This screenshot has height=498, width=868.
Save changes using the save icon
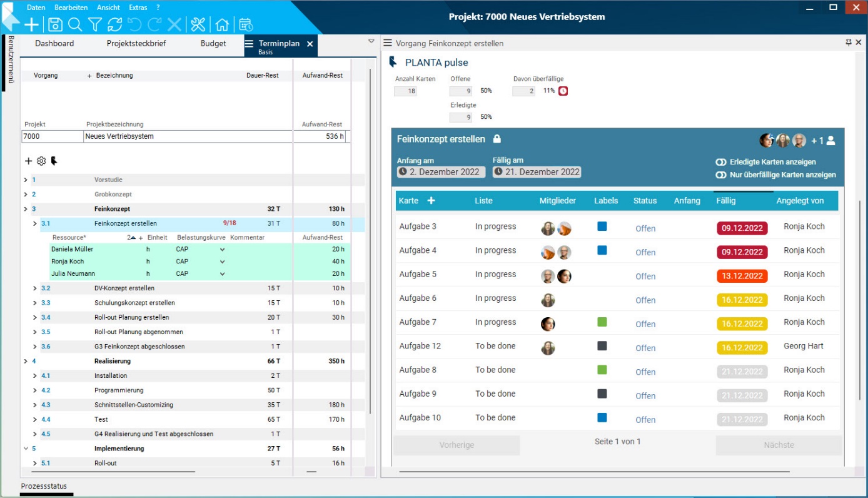tap(56, 24)
